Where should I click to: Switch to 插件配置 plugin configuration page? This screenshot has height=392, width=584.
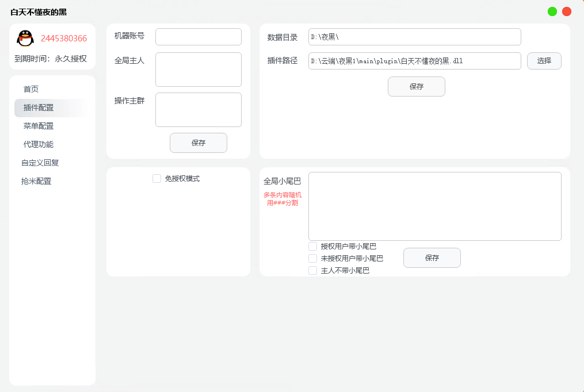click(x=37, y=107)
